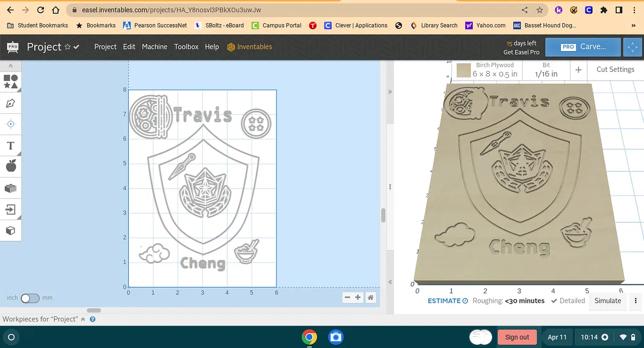
Task: Open Chrome from the shelf
Action: pyautogui.click(x=309, y=337)
